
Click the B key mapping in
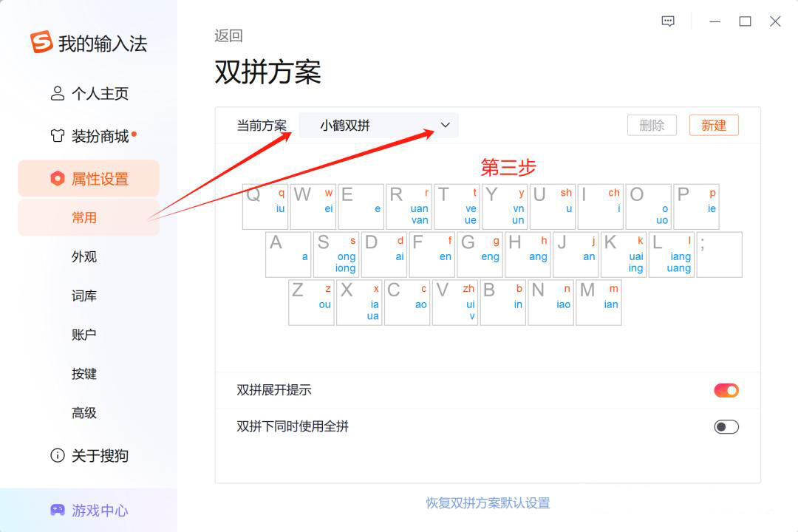pos(503,302)
